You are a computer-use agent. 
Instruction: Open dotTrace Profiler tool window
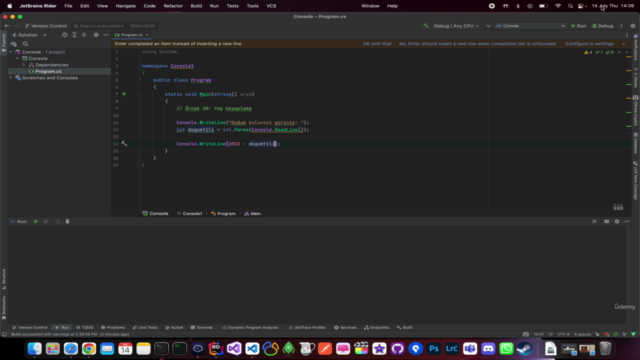click(307, 327)
